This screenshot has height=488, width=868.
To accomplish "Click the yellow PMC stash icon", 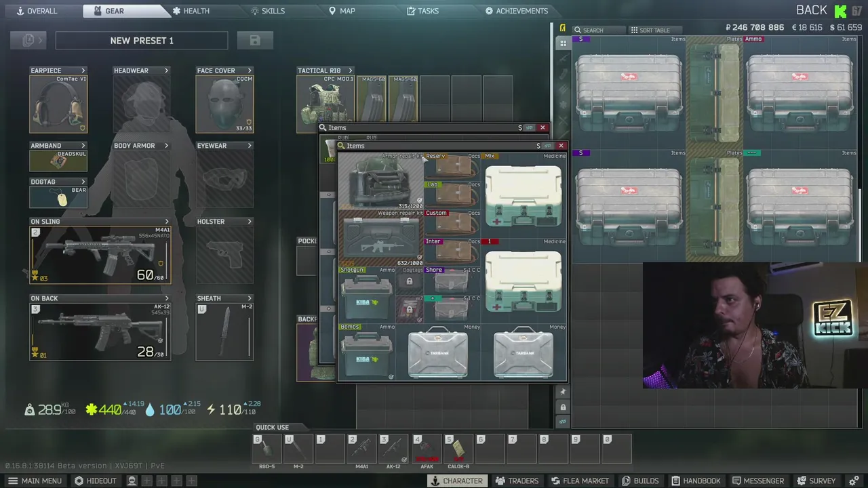I will click(x=562, y=28).
